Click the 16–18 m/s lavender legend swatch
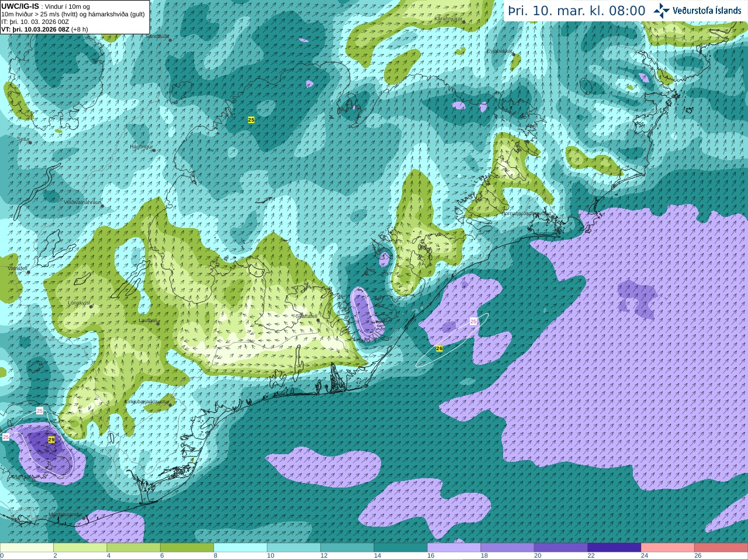Viewport: 748px width, 560px height. [455, 548]
